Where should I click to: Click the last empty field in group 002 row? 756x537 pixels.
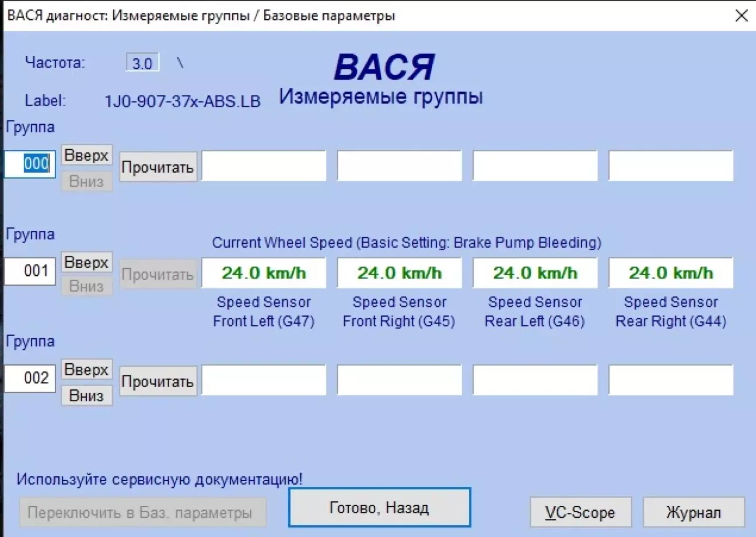[670, 380]
